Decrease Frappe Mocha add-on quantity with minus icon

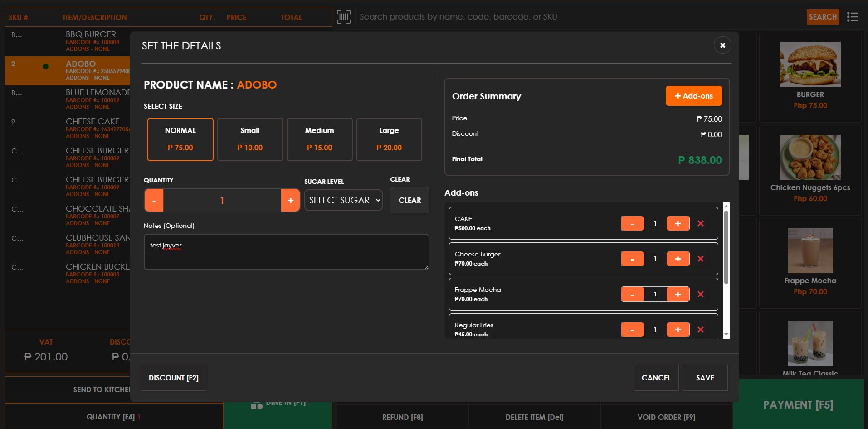pos(632,294)
